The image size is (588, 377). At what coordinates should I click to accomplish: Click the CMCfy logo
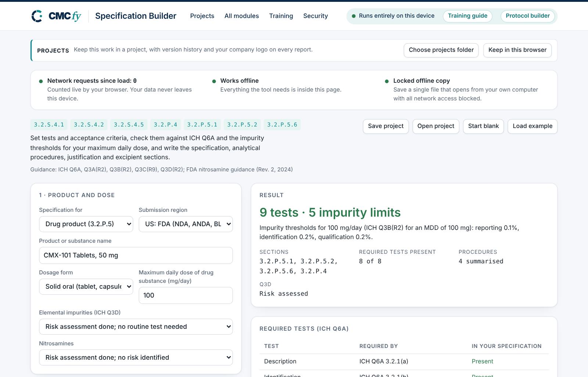(56, 16)
